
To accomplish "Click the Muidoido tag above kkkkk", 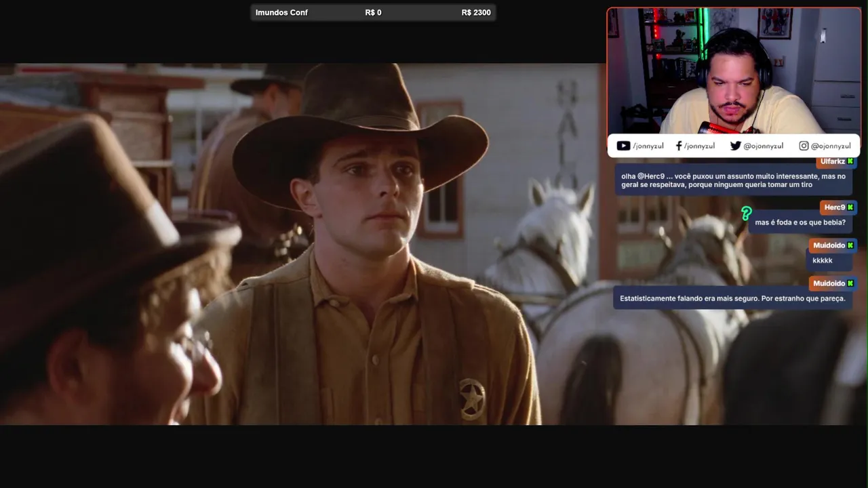I will pyautogui.click(x=833, y=245).
